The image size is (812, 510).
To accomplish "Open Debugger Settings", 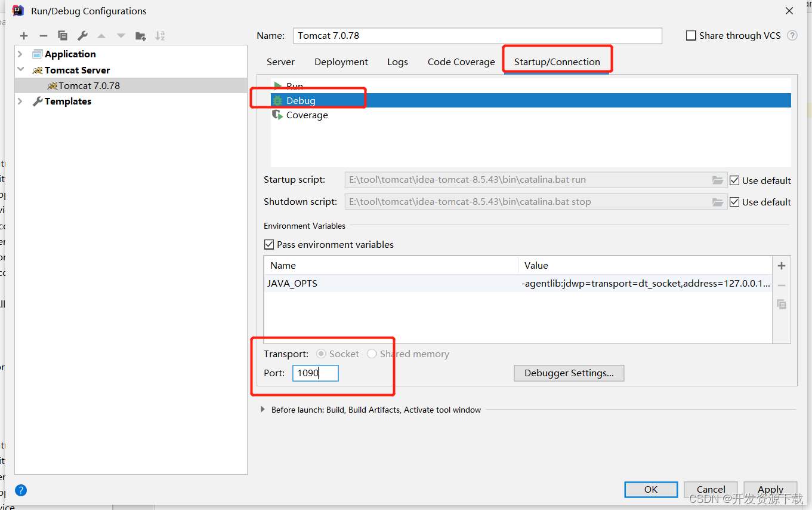I will [569, 373].
